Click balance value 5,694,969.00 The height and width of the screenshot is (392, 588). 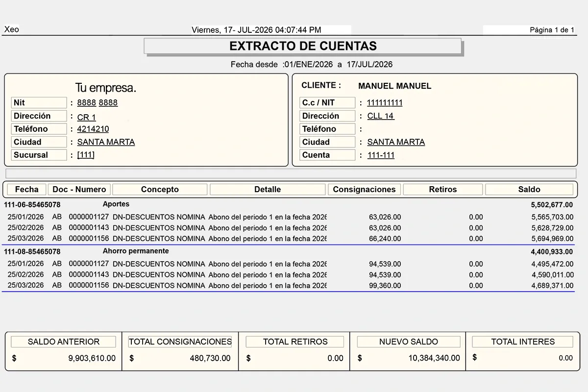click(552, 239)
